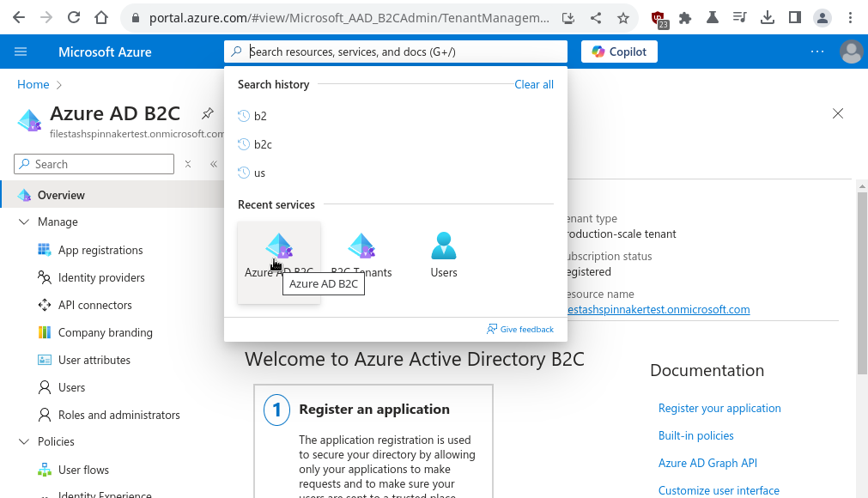
Task: Bookmark this page with the star icon
Action: pos(623,18)
